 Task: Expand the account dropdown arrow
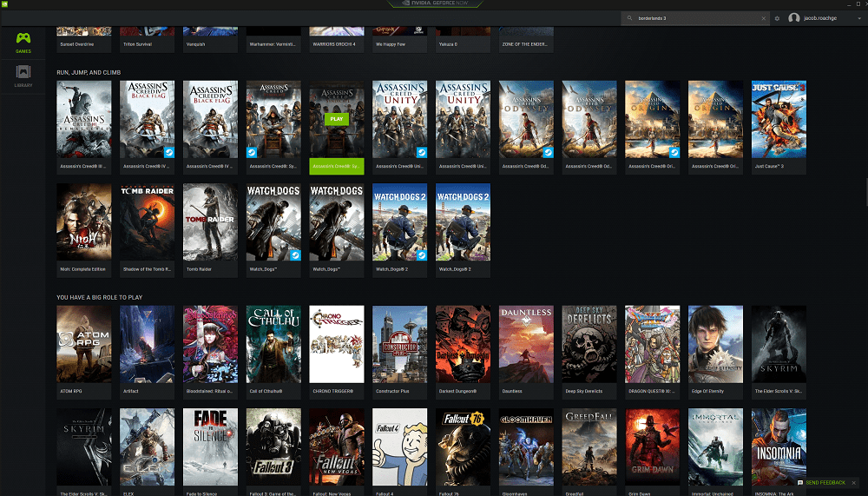pyautogui.click(x=859, y=18)
